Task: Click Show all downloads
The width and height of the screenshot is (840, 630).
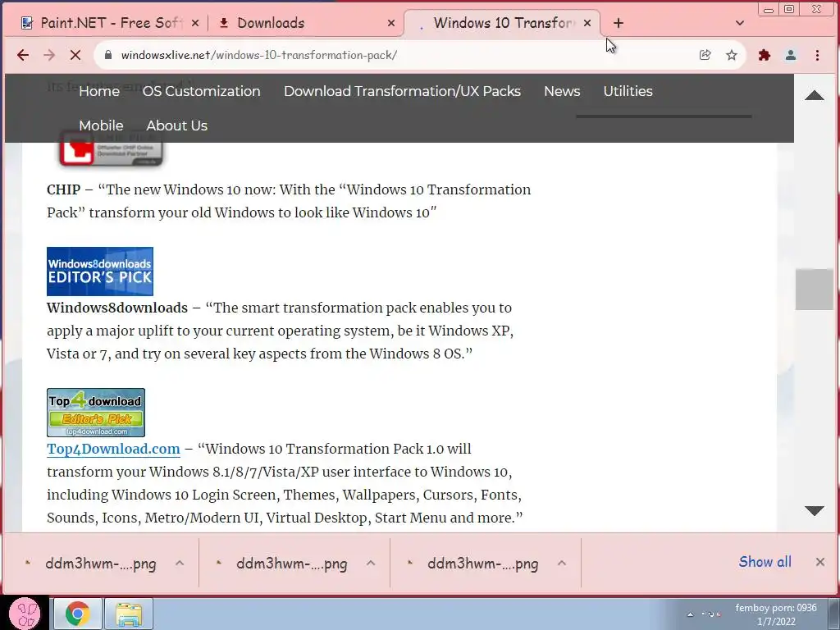Action: click(x=765, y=562)
